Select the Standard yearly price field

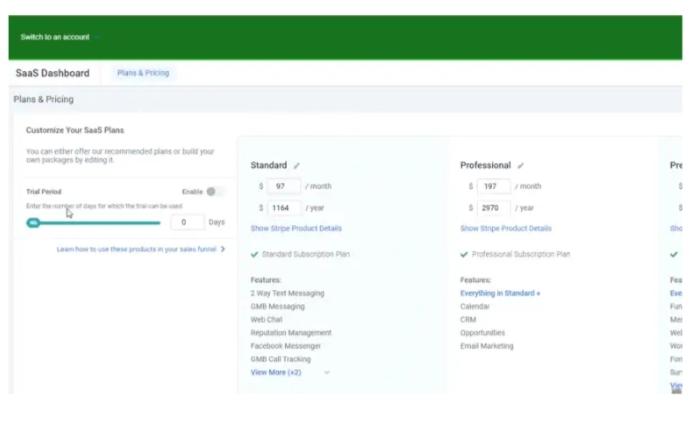[284, 207]
